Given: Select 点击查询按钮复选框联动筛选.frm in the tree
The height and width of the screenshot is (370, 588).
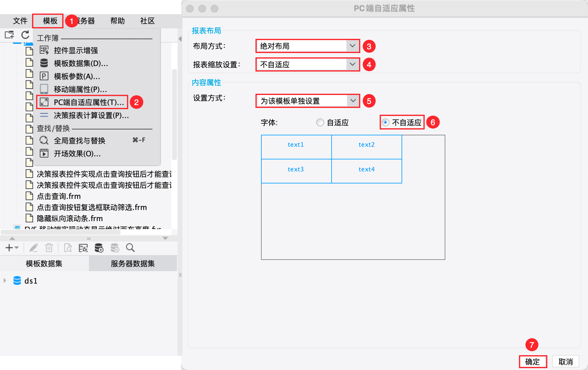Looking at the screenshot, I should pos(92,207).
